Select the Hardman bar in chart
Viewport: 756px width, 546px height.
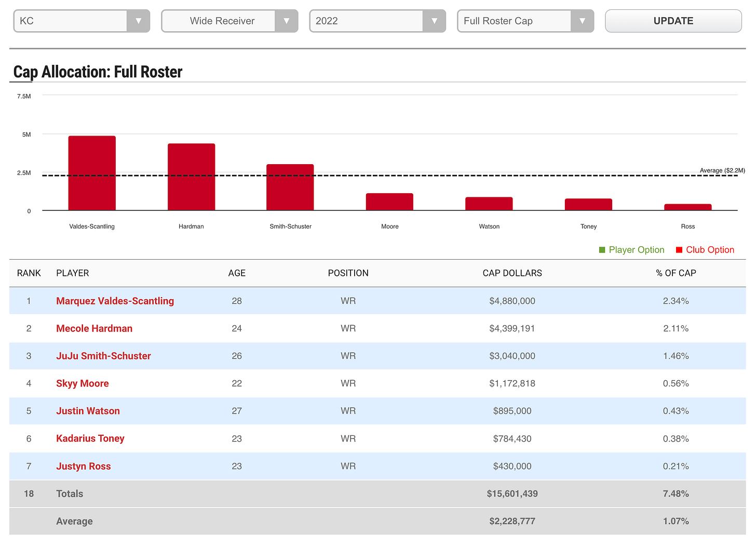(x=191, y=177)
